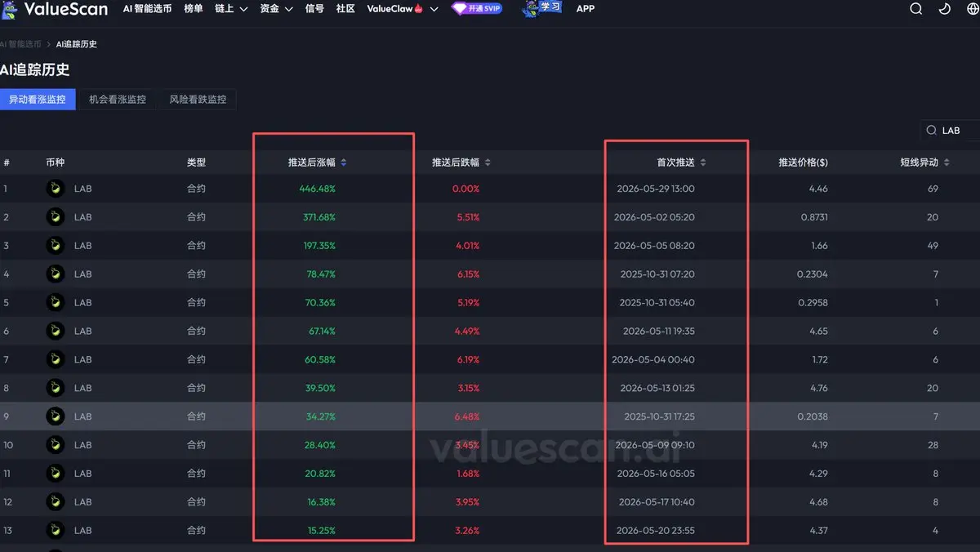Click LAB coin icon in row 4
The height and width of the screenshot is (552, 980).
[55, 274]
